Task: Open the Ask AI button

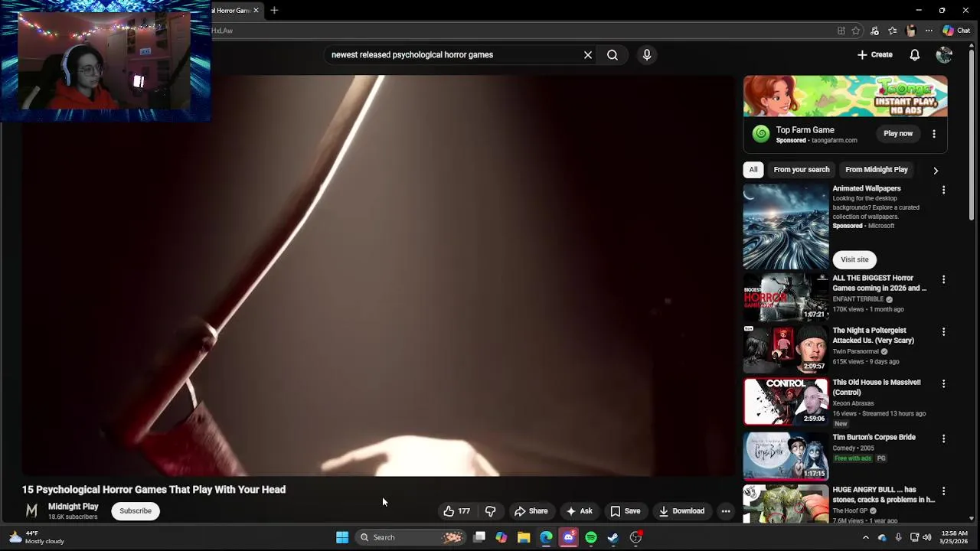Action: 579,511
